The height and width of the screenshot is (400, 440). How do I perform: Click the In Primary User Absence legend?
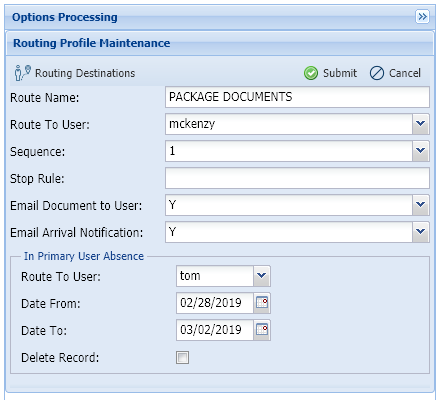(84, 256)
